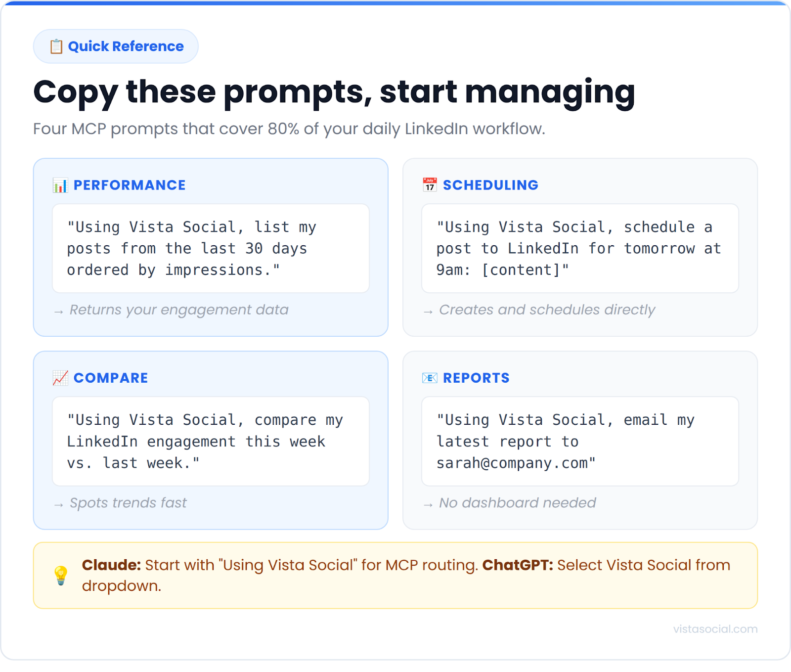Click the 'Copy these prompts, start managing' headline
Viewport: 791px width, 672px height.
click(x=334, y=92)
